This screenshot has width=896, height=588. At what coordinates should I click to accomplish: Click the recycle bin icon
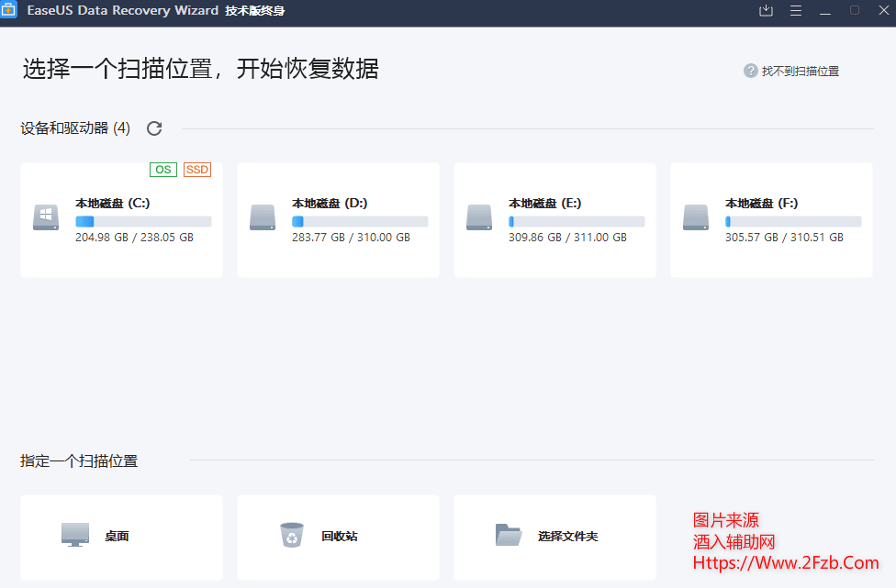coord(292,535)
